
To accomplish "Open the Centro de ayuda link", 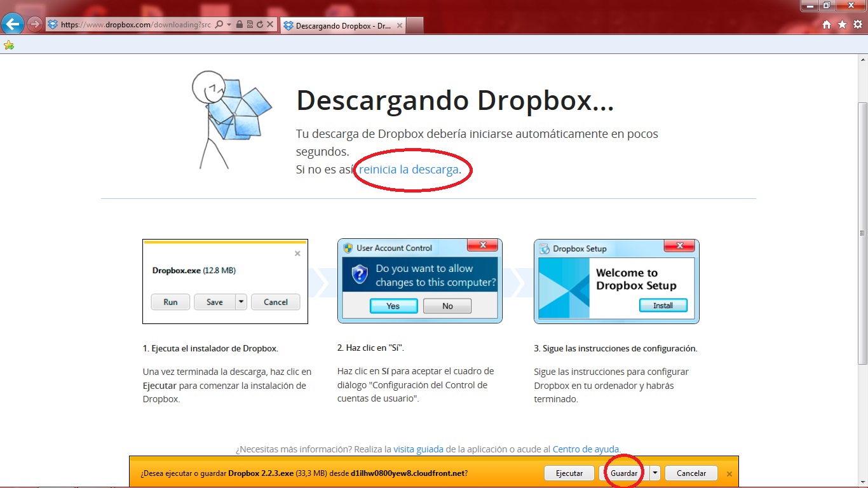I will coord(586,449).
